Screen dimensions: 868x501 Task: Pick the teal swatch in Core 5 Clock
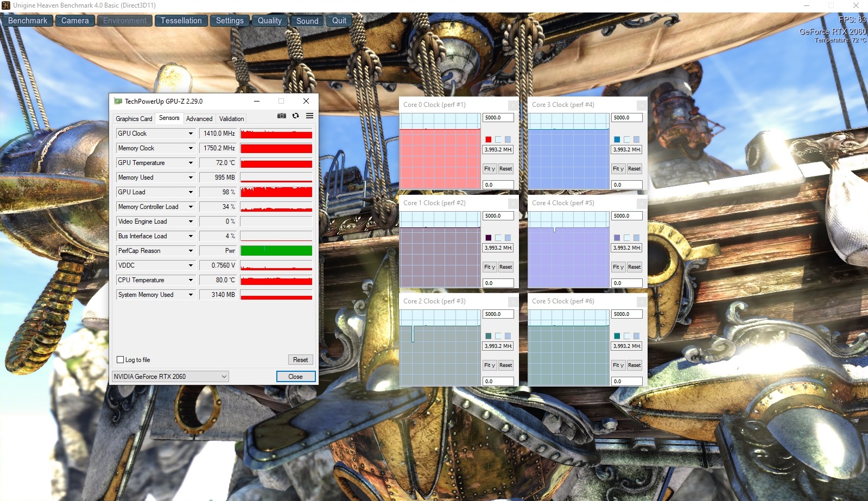[x=617, y=336]
